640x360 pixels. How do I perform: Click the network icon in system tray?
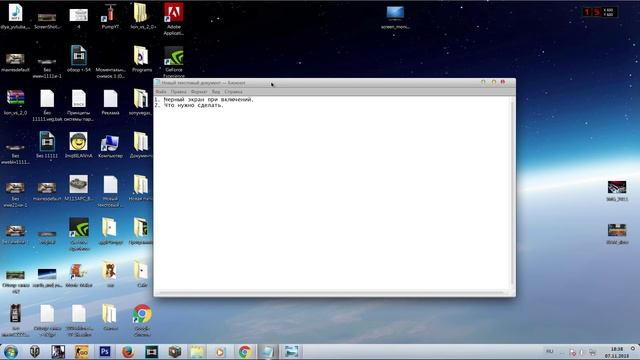point(592,352)
